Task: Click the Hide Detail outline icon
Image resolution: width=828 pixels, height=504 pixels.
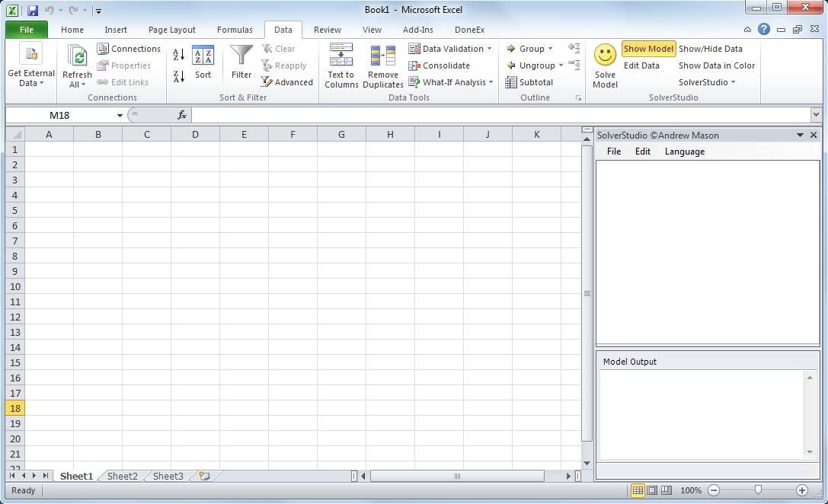Action: 574,65
